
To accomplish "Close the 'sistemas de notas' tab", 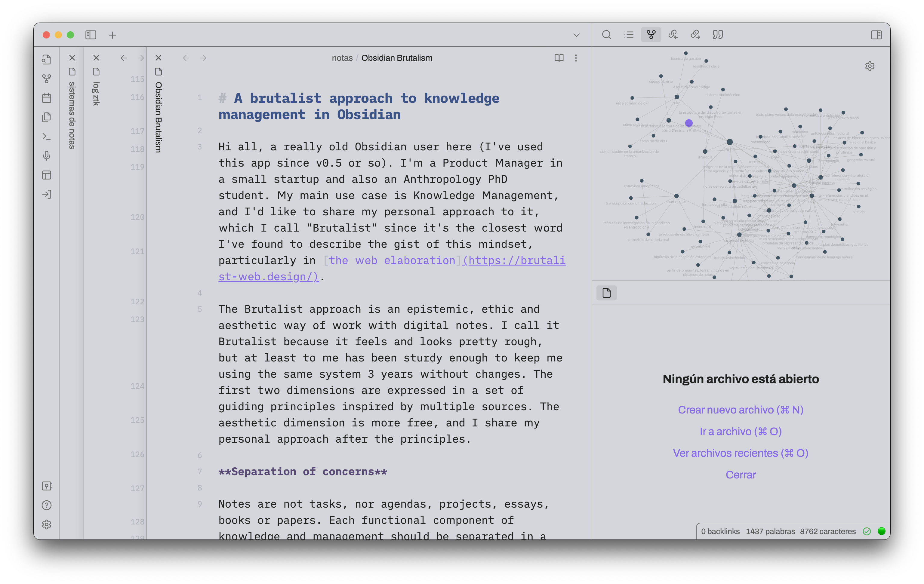I will click(72, 58).
